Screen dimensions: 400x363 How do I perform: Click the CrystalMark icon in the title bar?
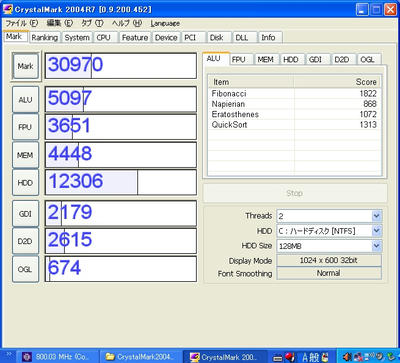7,9
